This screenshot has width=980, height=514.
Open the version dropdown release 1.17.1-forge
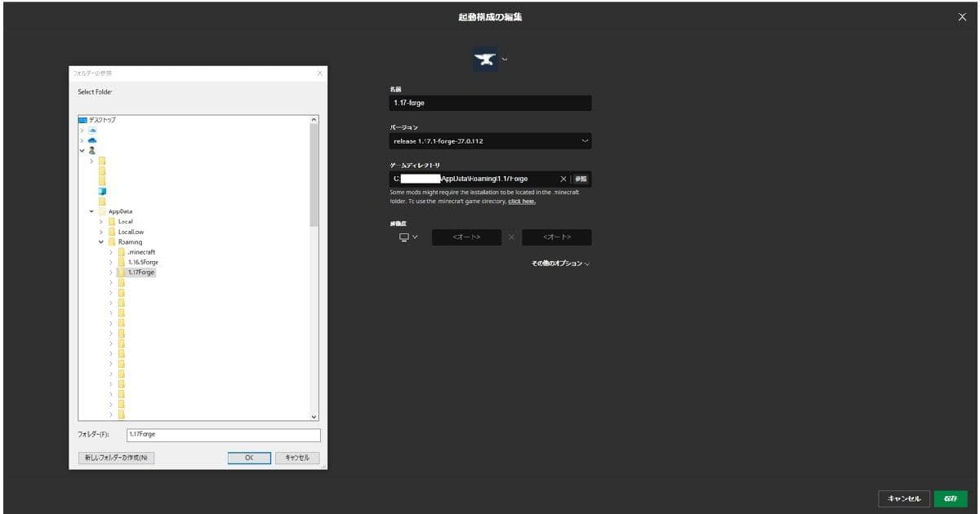pyautogui.click(x=490, y=141)
